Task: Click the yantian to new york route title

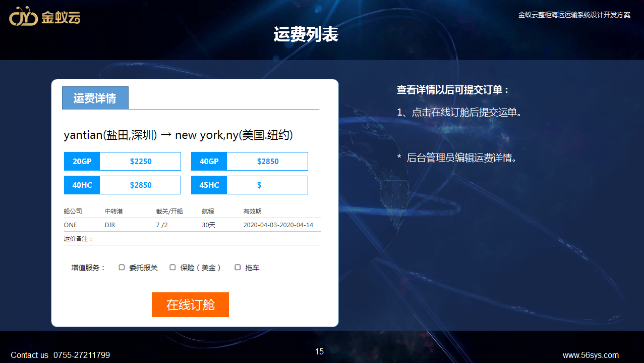Action: click(178, 135)
